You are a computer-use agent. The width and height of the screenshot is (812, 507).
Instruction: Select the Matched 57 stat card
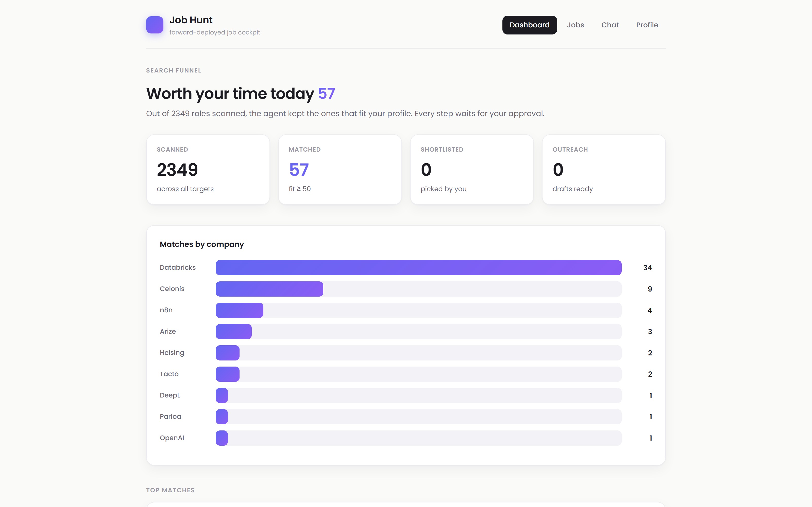point(340,169)
